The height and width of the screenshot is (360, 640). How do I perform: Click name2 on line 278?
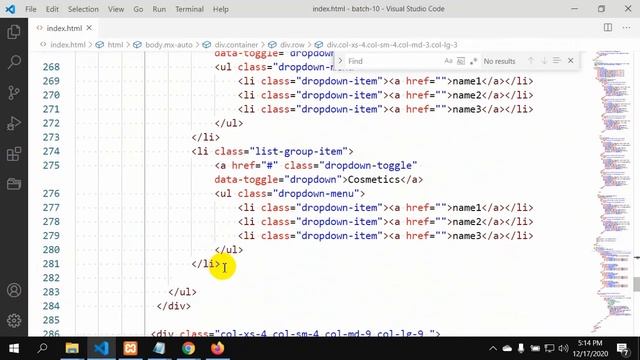467,222
